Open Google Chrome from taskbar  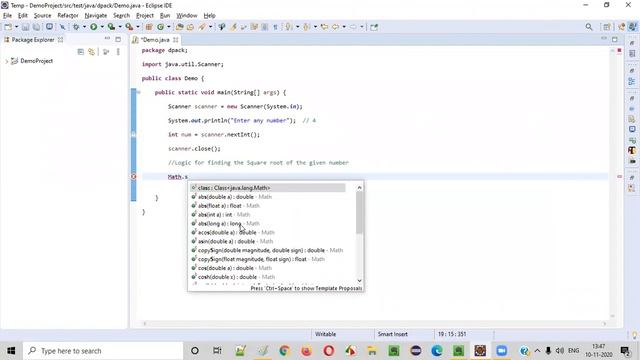pyautogui.click(x=284, y=351)
